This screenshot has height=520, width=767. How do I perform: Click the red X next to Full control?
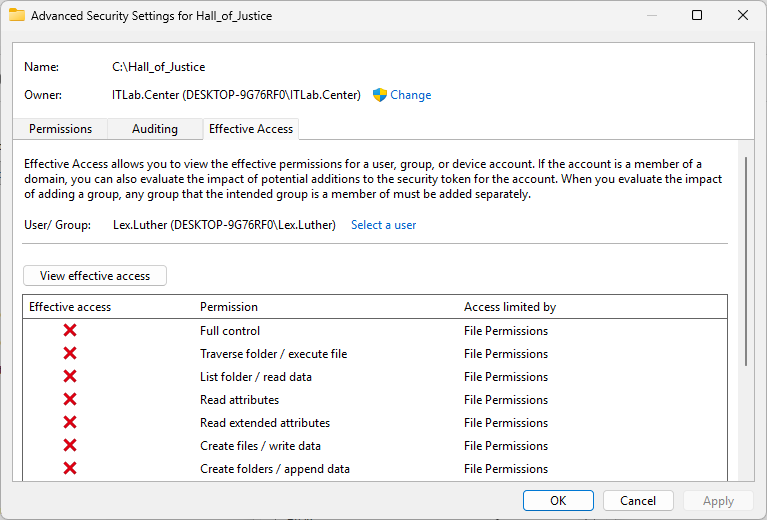[70, 331]
